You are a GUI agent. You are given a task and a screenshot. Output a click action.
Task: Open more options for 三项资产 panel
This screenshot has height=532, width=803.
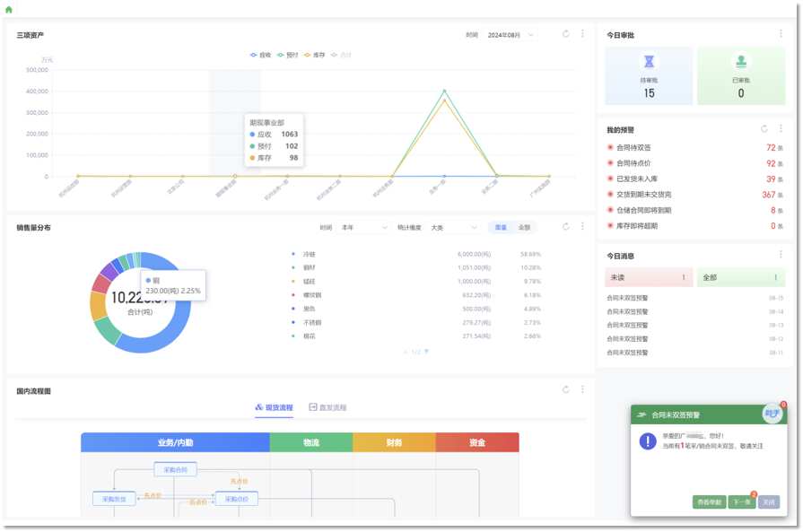point(582,34)
